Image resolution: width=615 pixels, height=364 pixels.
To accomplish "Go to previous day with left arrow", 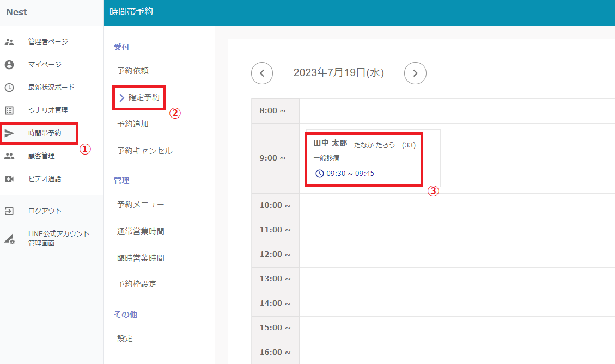I will [262, 73].
